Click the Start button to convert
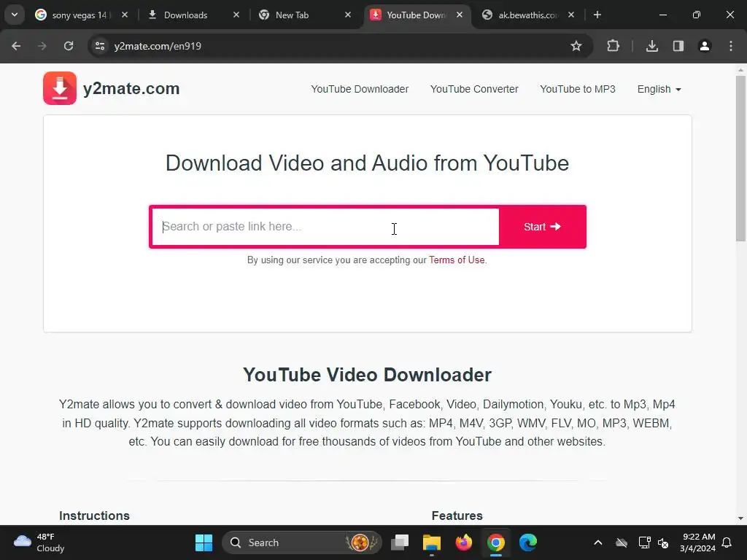The height and width of the screenshot is (560, 747). (542, 227)
